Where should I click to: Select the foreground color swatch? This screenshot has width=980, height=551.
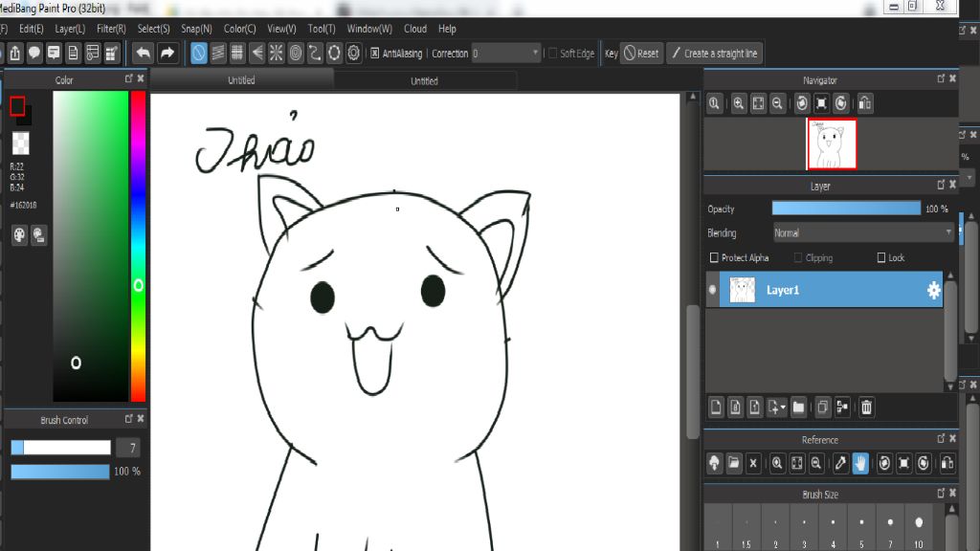17,107
